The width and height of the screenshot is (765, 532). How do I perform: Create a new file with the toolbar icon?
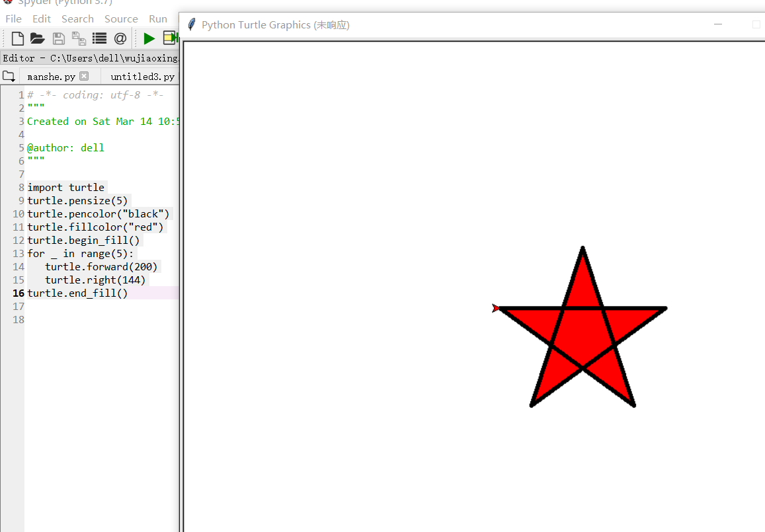pos(18,38)
